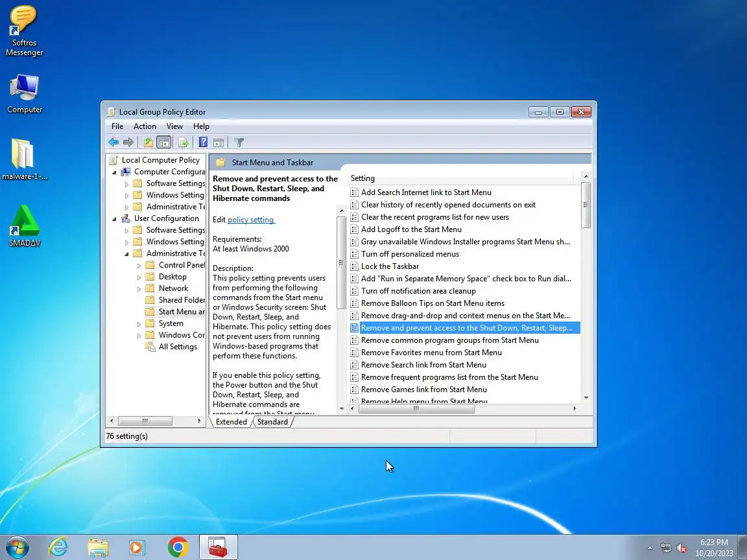The width and height of the screenshot is (747, 560).
Task: Click the Local Computer Policy root icon
Action: pyautogui.click(x=113, y=160)
